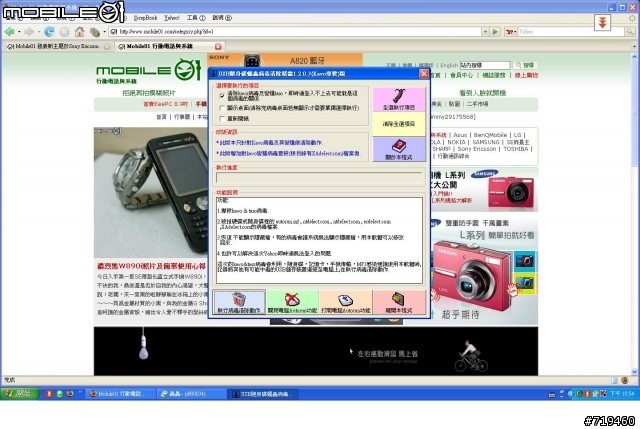Open the tab list dropdown at tab bar end

[634, 47]
